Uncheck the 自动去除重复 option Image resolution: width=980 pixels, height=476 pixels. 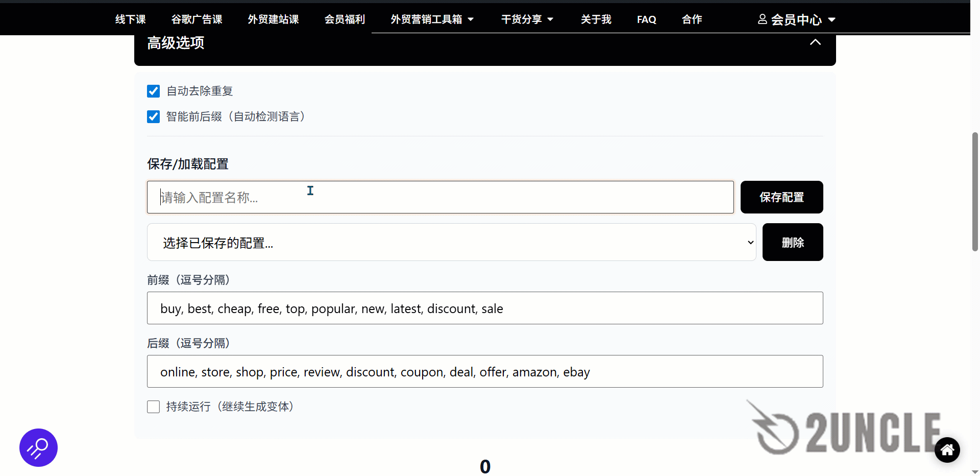[153, 91]
